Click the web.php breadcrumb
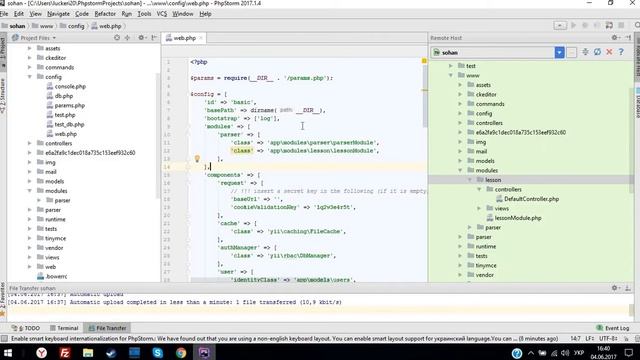Screen dimensions: 640x360 click(106, 26)
